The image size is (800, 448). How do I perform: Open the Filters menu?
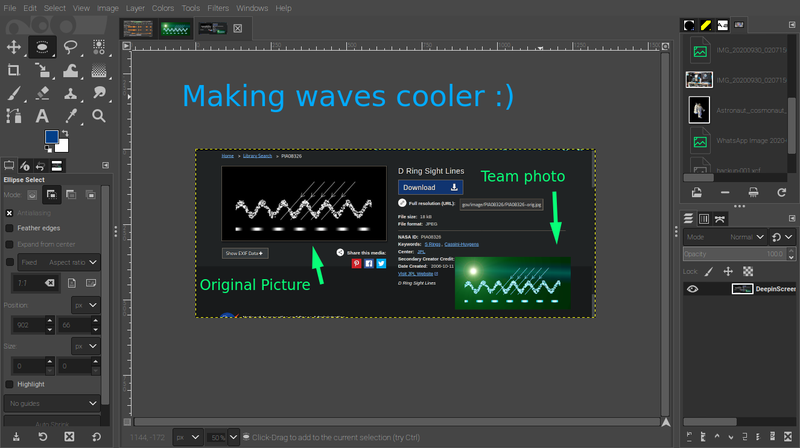click(218, 8)
